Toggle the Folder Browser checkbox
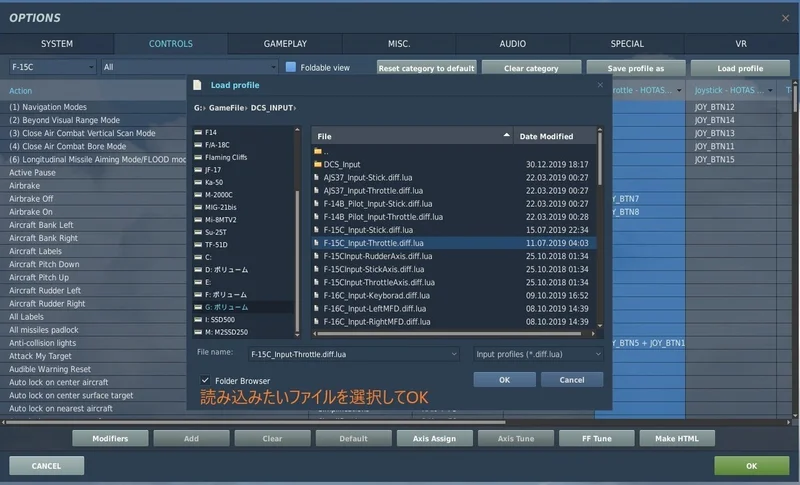 click(x=205, y=380)
